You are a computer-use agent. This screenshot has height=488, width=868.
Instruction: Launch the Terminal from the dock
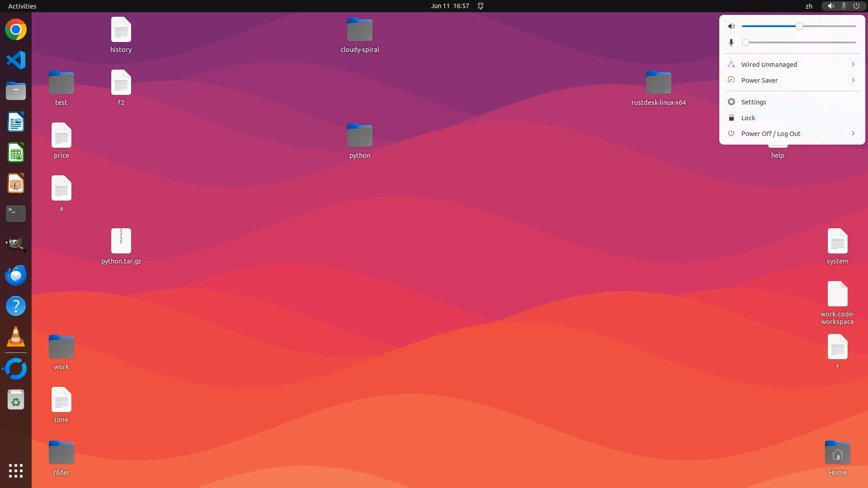16,214
